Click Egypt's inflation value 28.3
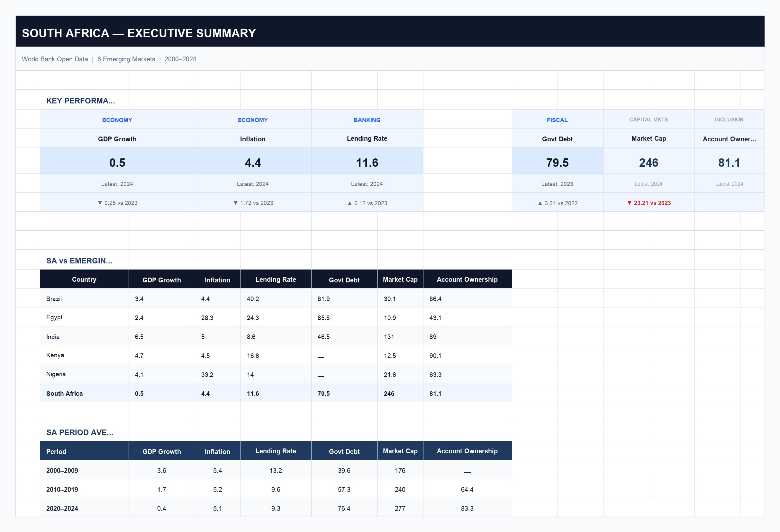 click(x=207, y=318)
